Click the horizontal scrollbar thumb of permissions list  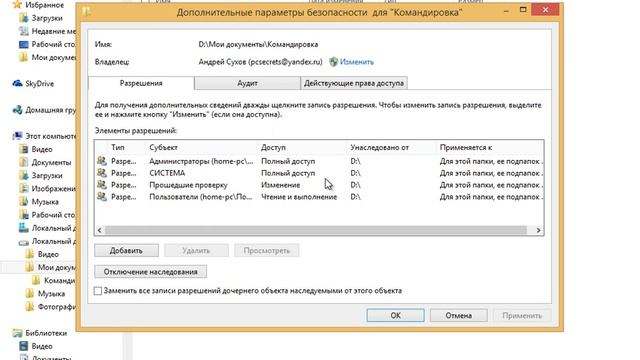click(316, 231)
